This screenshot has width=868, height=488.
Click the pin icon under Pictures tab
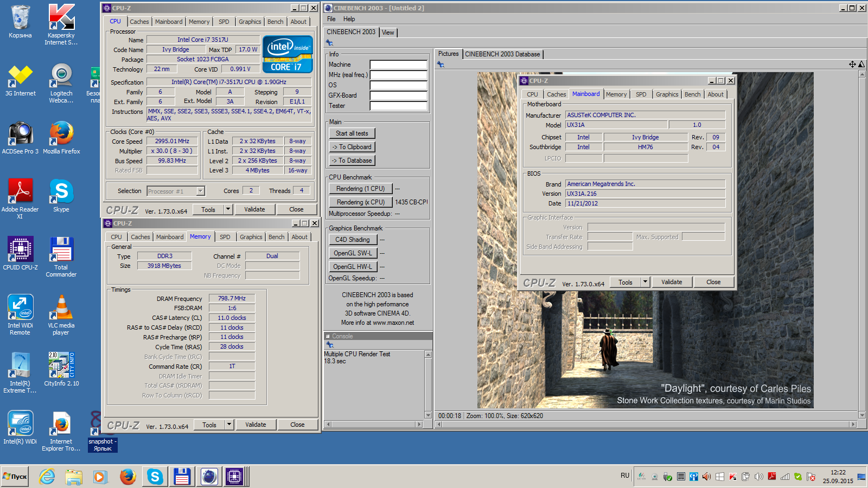point(441,65)
